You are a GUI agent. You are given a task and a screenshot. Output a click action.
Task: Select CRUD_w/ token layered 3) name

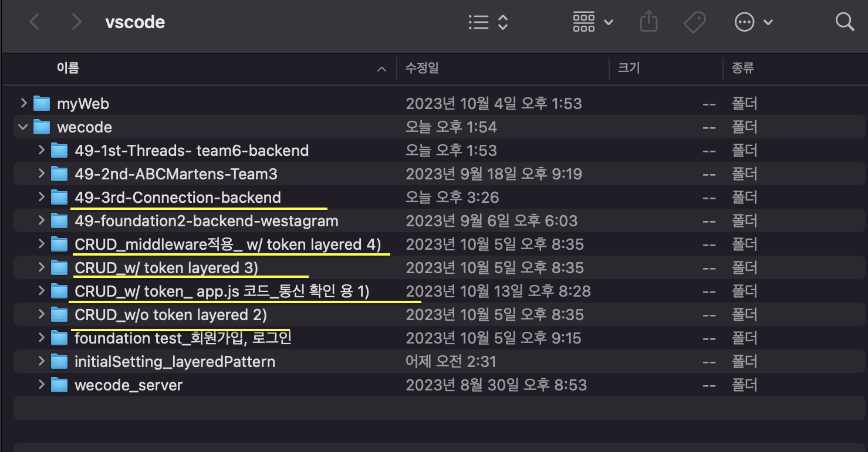[167, 268]
